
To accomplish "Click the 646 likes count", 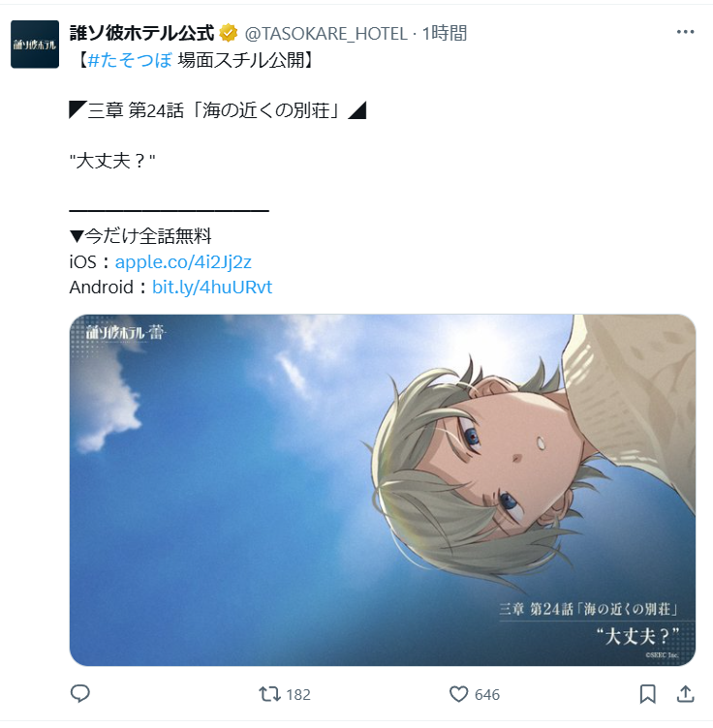I will [487, 694].
